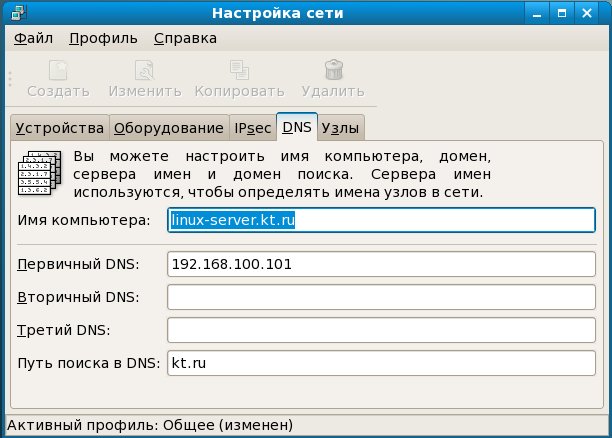Click the Первичный DNS address field
Image resolution: width=612 pixels, height=438 pixels.
tap(381, 264)
